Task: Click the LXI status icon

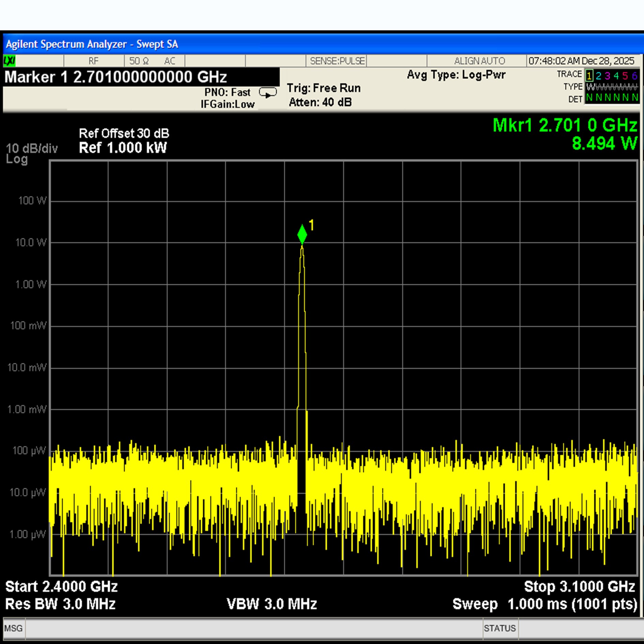Action: pos(10,61)
